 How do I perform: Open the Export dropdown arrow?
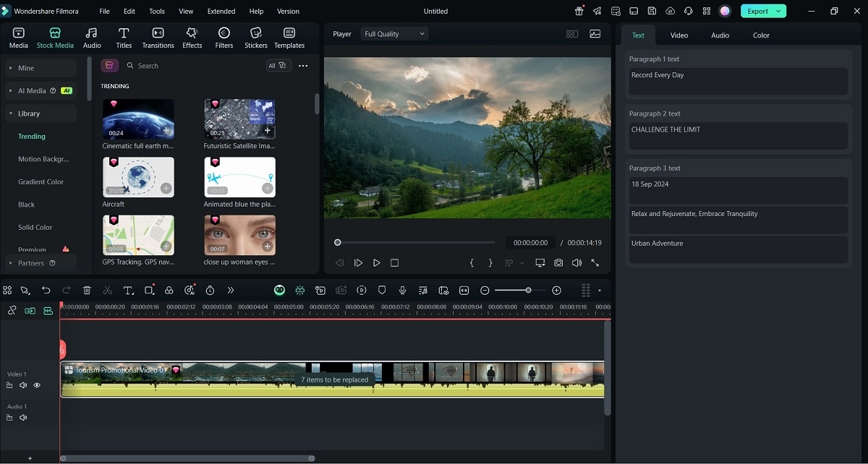coord(778,11)
